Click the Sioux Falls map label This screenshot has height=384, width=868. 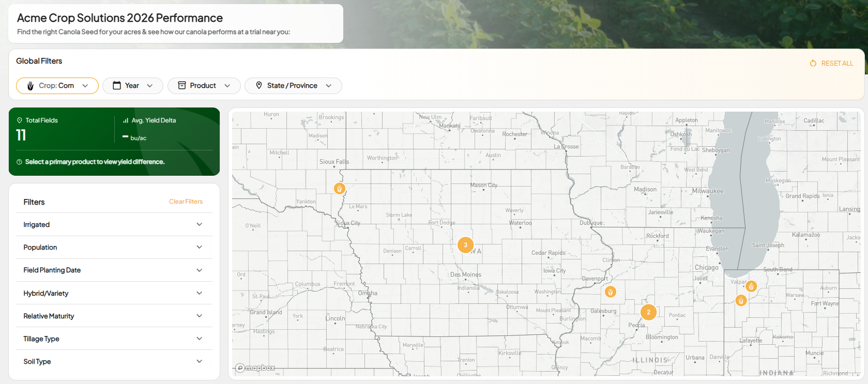[334, 162]
